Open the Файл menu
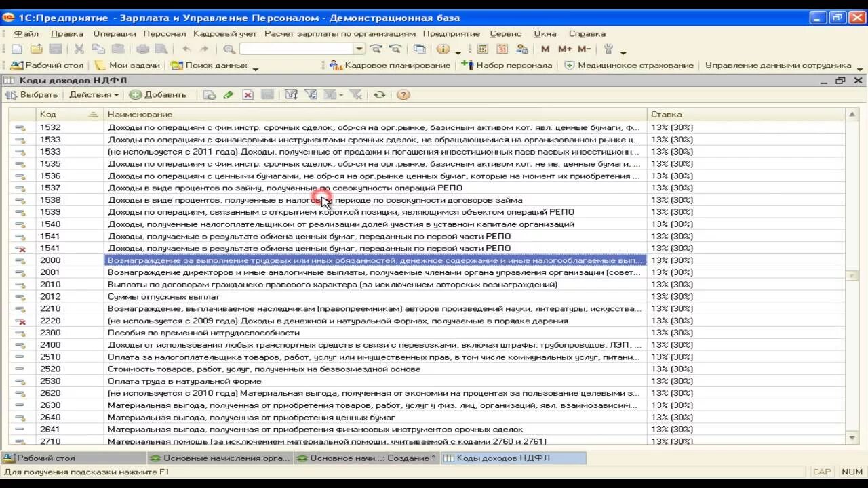The height and width of the screenshot is (488, 868). click(x=26, y=33)
